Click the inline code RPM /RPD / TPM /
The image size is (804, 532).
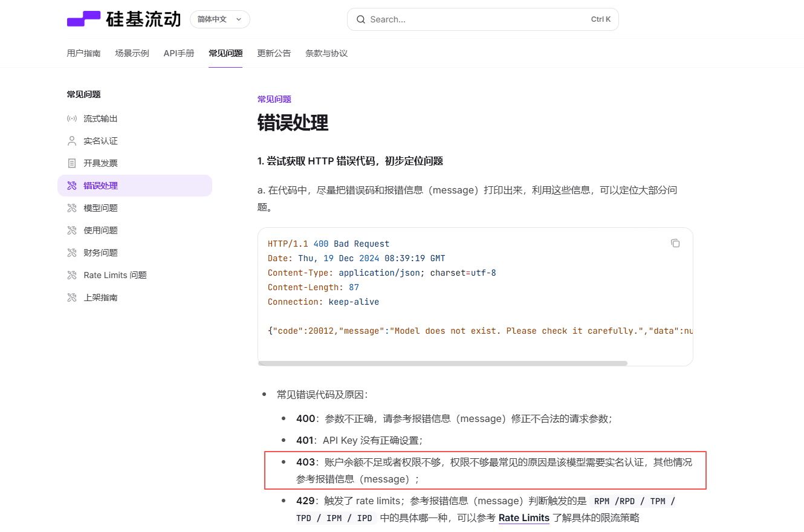pos(634,501)
